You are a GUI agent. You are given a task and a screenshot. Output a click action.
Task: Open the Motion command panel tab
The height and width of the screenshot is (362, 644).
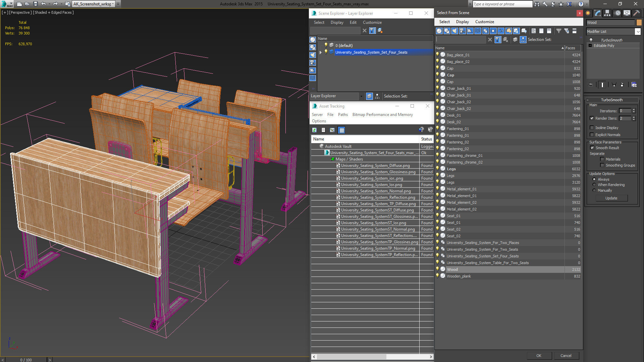click(618, 13)
